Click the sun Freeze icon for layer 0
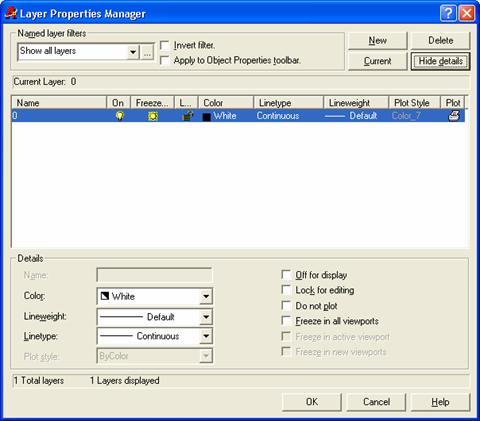The width and height of the screenshot is (480, 421). 153,116
